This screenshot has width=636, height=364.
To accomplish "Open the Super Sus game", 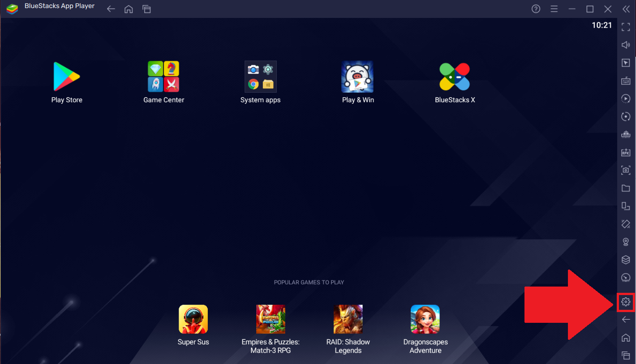I will coord(193,319).
